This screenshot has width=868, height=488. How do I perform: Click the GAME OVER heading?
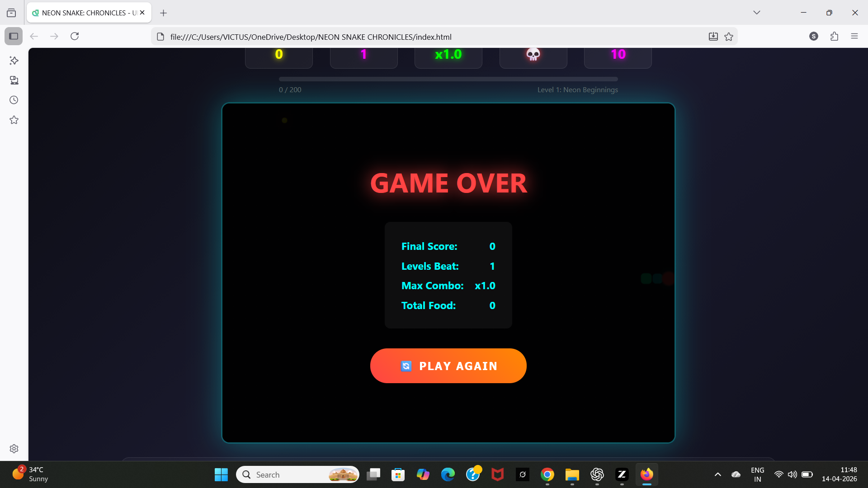tap(448, 183)
